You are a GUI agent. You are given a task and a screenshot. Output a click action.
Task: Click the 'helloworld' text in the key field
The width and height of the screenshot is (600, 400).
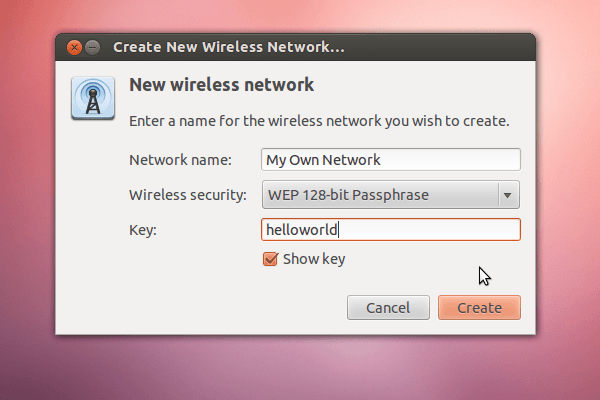tap(302, 230)
